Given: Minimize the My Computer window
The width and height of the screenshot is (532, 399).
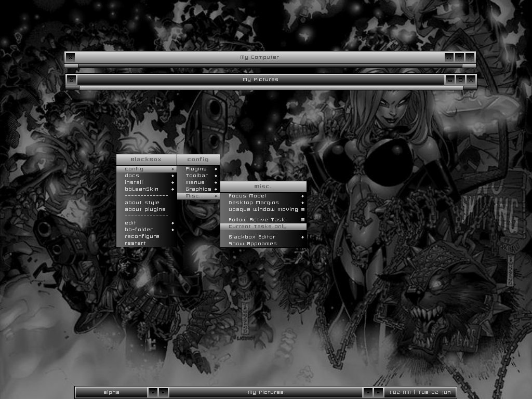Looking at the screenshot, I should point(449,57).
